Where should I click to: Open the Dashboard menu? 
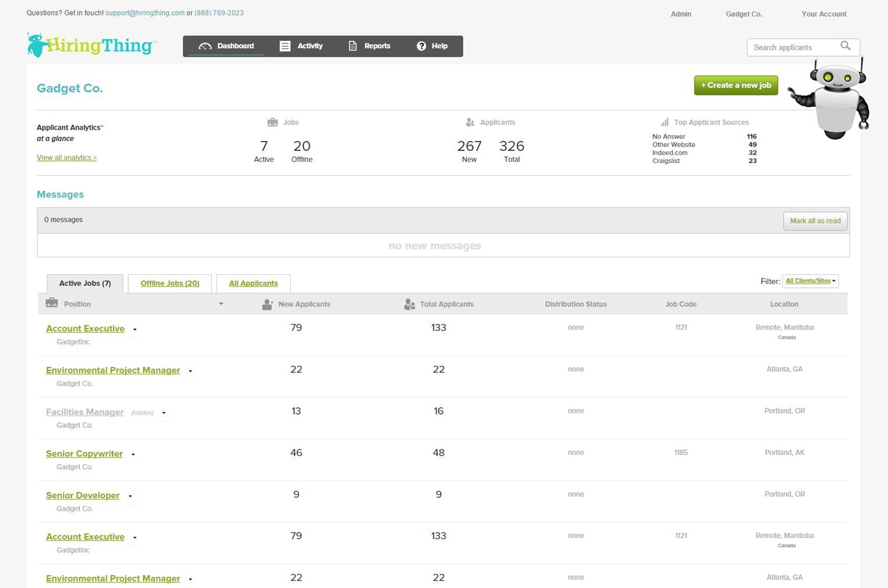pos(226,46)
